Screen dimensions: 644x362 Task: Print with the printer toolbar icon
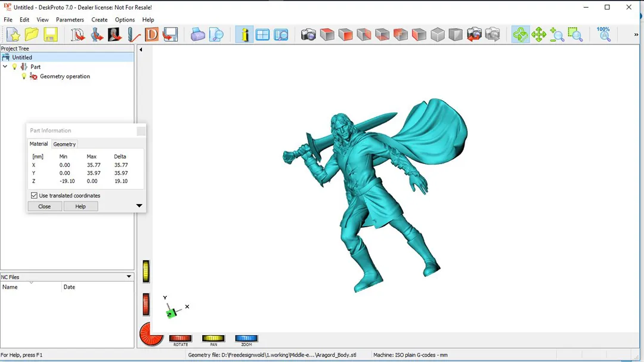tap(197, 35)
